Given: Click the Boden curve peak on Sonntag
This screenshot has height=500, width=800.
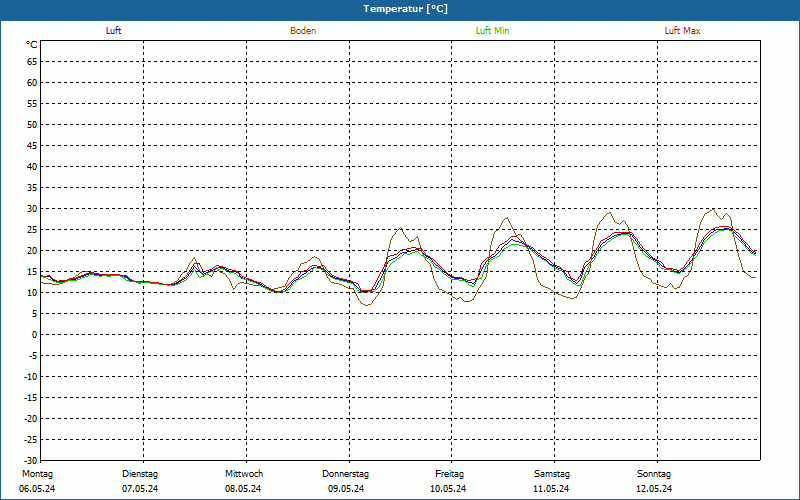Looking at the screenshot, I should (x=713, y=209).
